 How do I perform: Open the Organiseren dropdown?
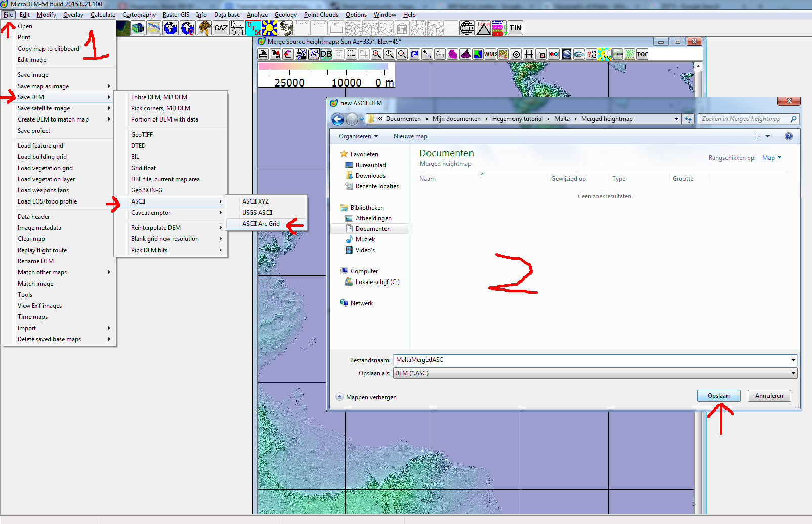[x=359, y=136]
